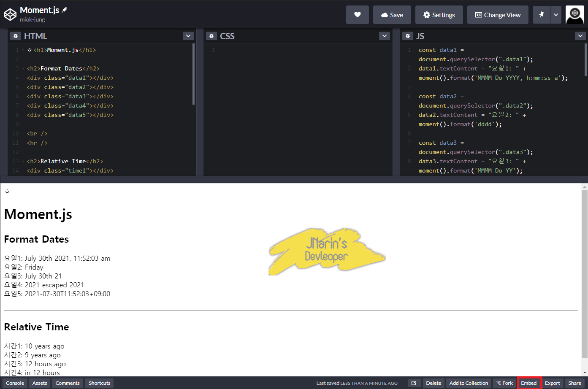Open CSS editor settings gear
The height and width of the screenshot is (389, 588).
pos(211,36)
